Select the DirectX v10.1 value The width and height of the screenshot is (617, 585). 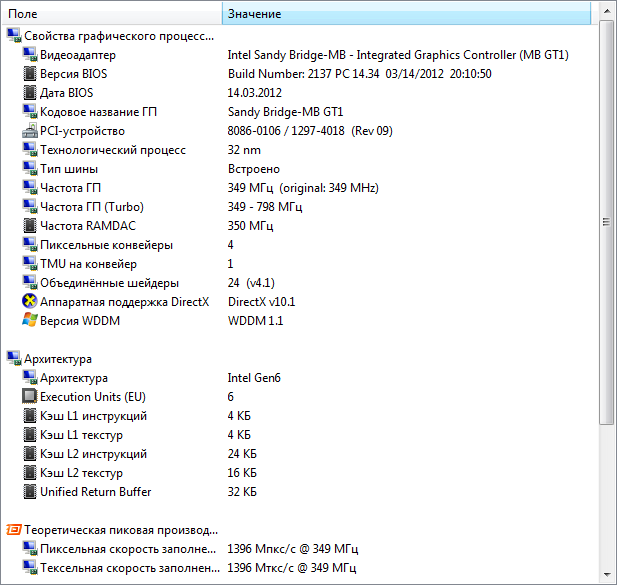(261, 301)
